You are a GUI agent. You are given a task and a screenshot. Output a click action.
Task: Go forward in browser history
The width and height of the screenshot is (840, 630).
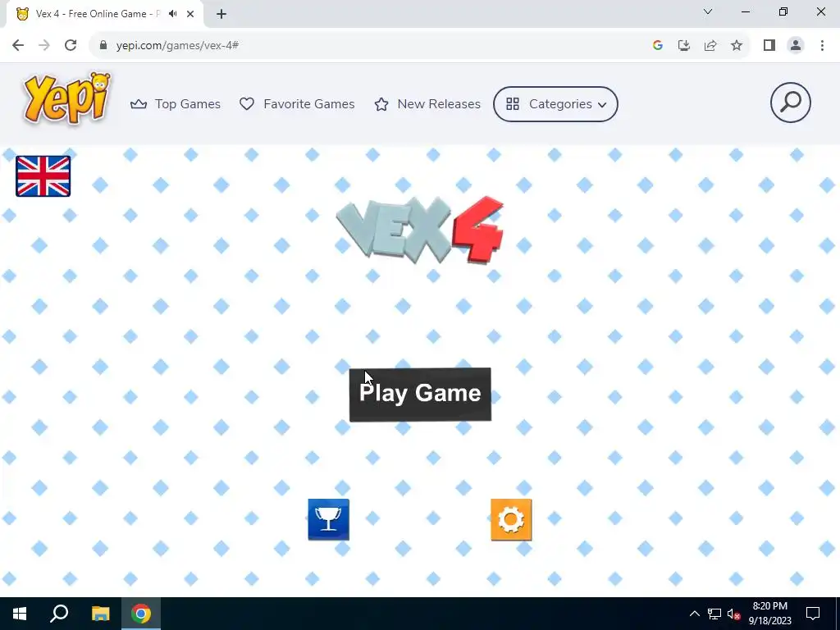point(44,46)
